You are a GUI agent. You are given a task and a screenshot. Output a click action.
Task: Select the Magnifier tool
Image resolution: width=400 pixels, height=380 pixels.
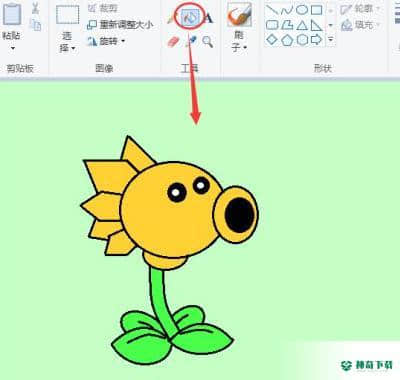[208, 42]
